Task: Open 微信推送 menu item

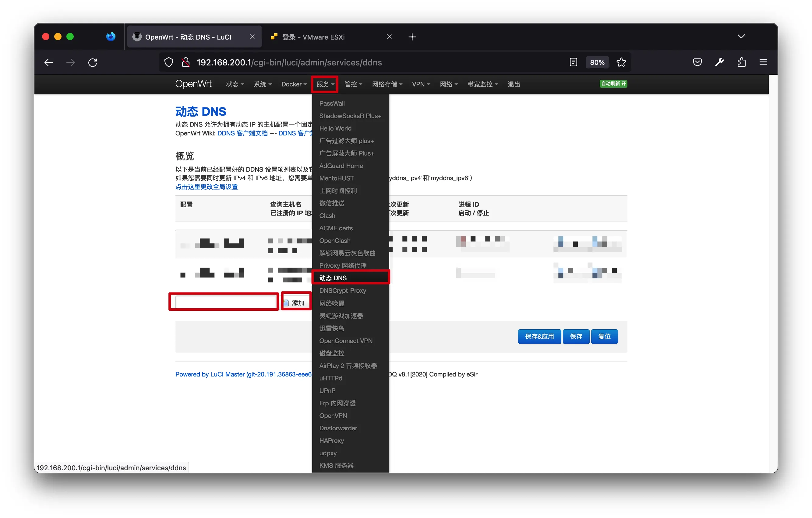Action: point(350,203)
